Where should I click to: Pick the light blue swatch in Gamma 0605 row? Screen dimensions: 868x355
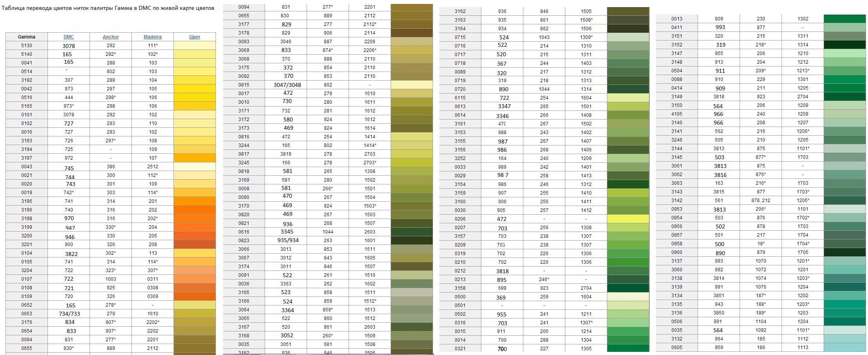pos(845,348)
